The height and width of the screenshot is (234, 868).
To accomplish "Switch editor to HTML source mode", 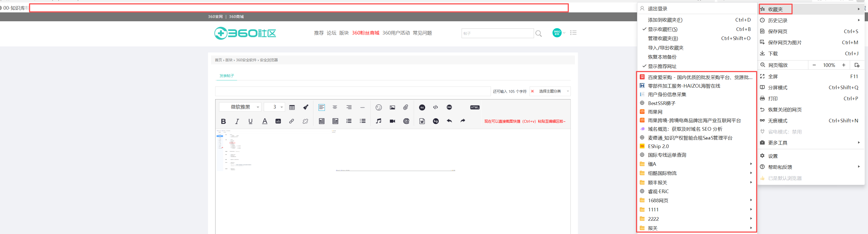I will [x=475, y=107].
